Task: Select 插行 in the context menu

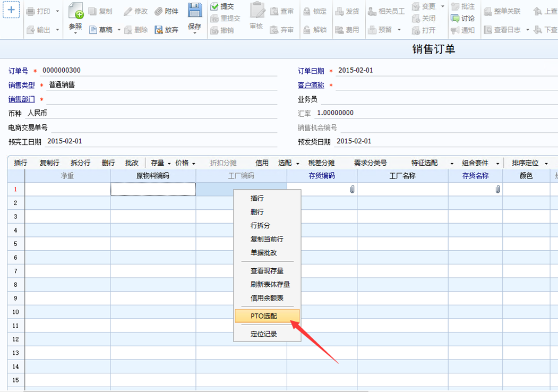Action: tap(267, 198)
